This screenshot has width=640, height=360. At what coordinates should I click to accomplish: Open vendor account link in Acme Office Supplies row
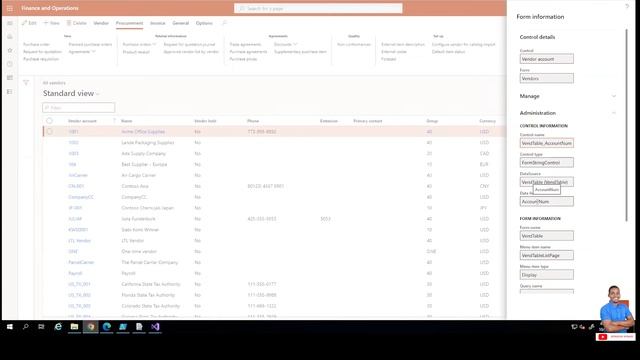[x=73, y=132]
